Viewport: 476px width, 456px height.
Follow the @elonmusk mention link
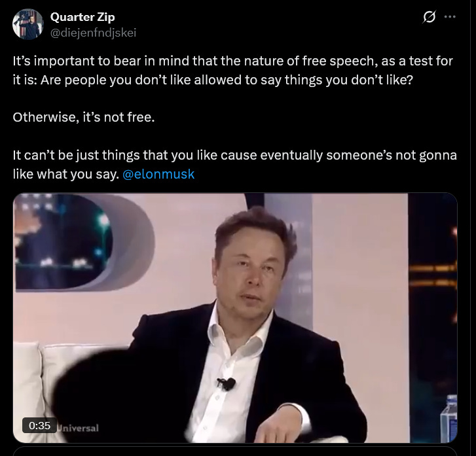click(x=158, y=174)
